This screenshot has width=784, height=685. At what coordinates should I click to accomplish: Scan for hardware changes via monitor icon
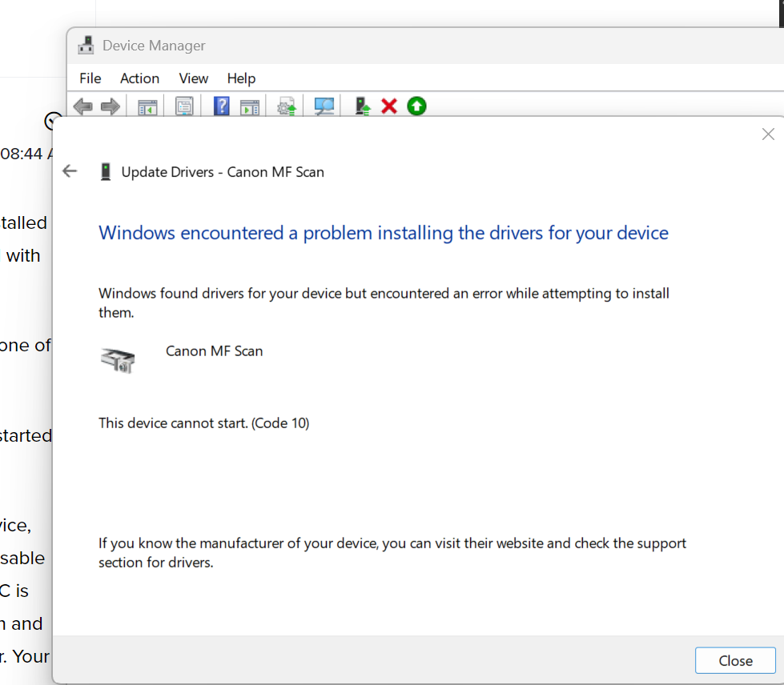click(324, 106)
